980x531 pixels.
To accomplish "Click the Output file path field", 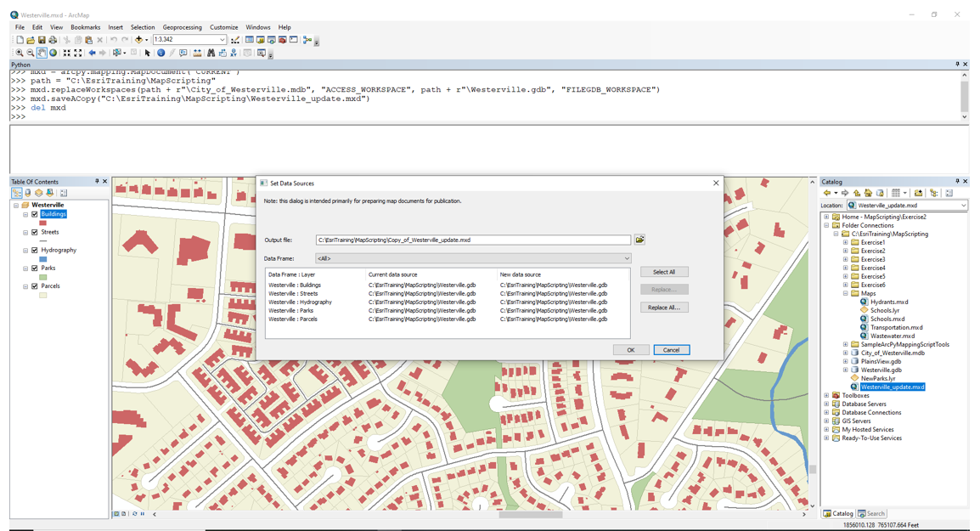I will (x=472, y=240).
